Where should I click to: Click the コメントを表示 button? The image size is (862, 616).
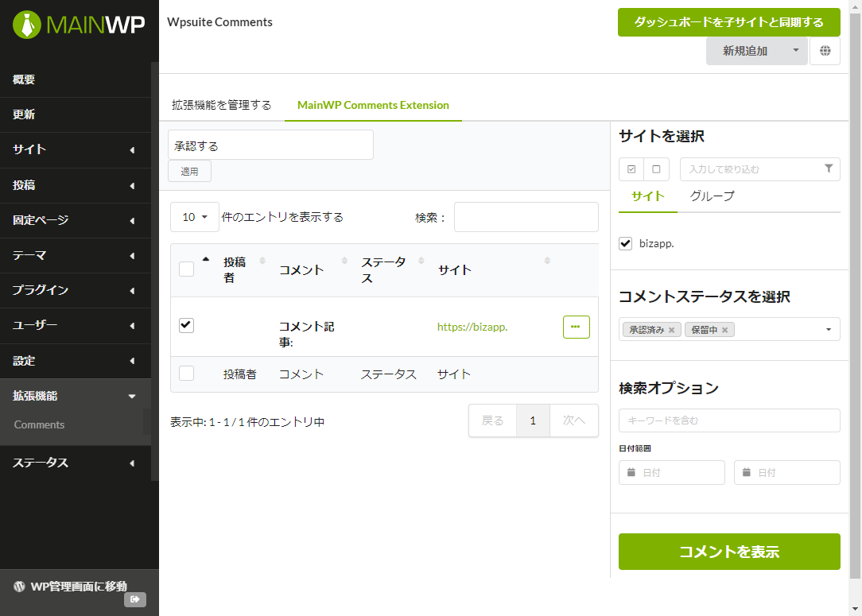[729, 551]
